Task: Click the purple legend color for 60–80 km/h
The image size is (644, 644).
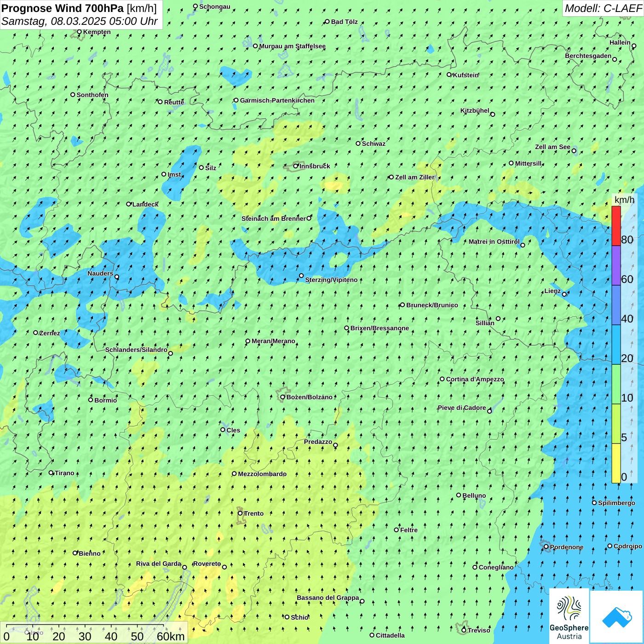Action: (616, 265)
